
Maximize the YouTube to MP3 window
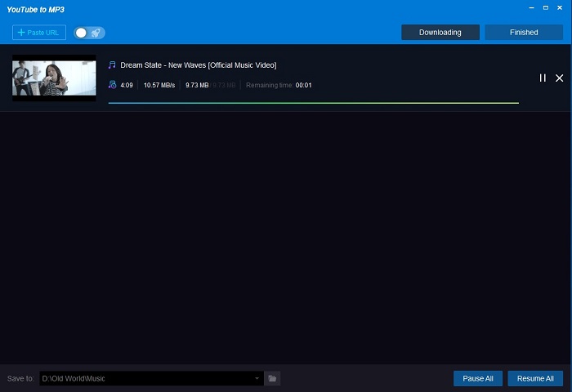(x=546, y=7)
